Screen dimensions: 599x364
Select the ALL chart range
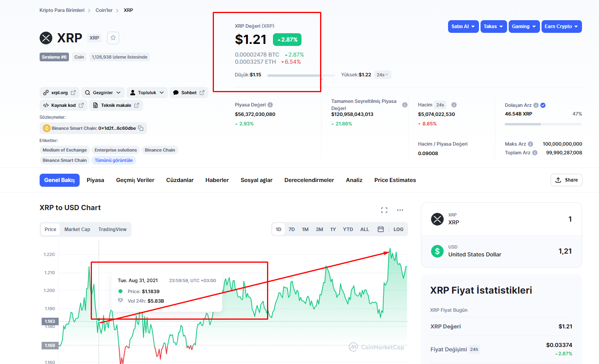[x=364, y=229]
